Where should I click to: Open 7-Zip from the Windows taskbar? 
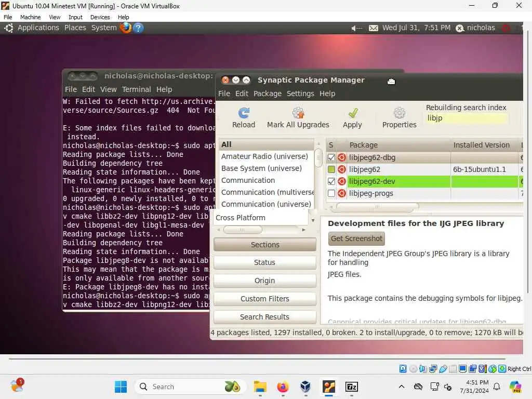pyautogui.click(x=352, y=387)
